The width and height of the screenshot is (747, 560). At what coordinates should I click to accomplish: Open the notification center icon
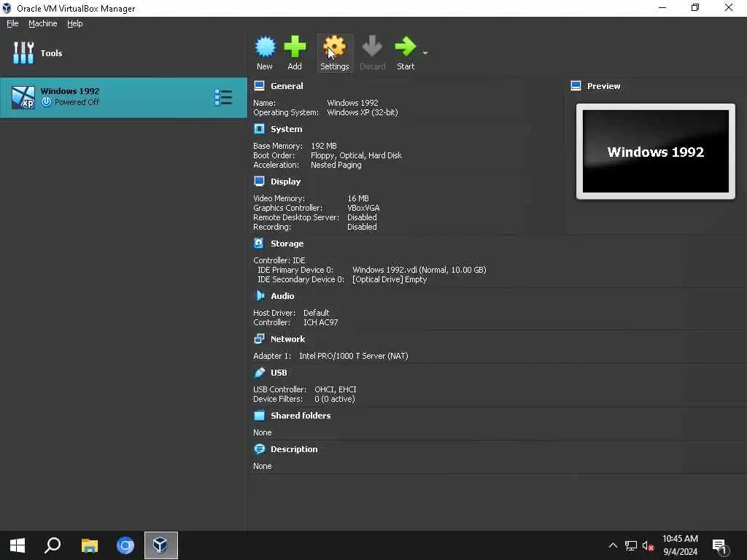(720, 545)
